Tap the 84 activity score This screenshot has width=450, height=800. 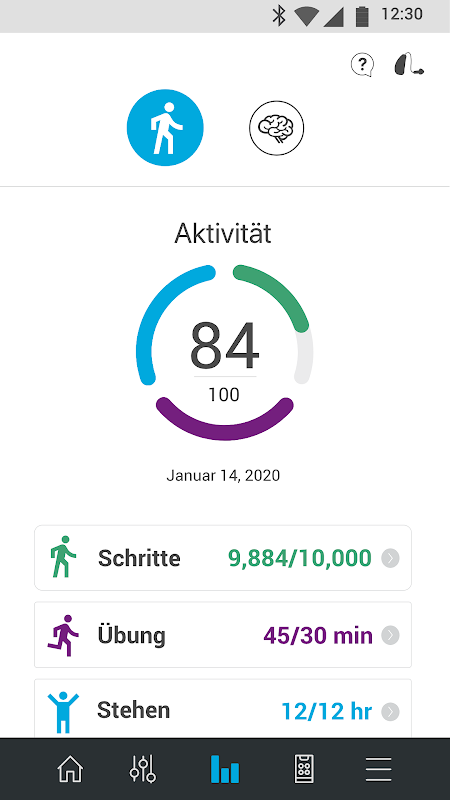pos(224,346)
